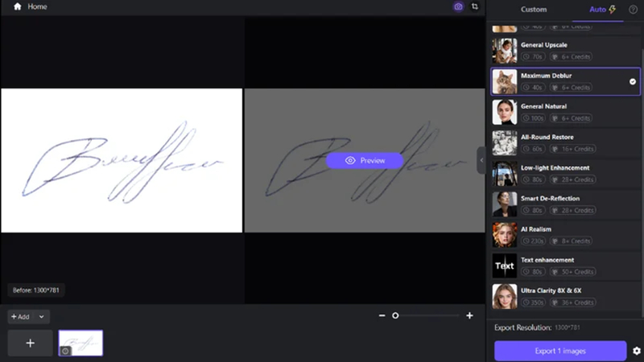Click the General Natural portrait thumbnail
The height and width of the screenshot is (362, 644).
coord(505,112)
